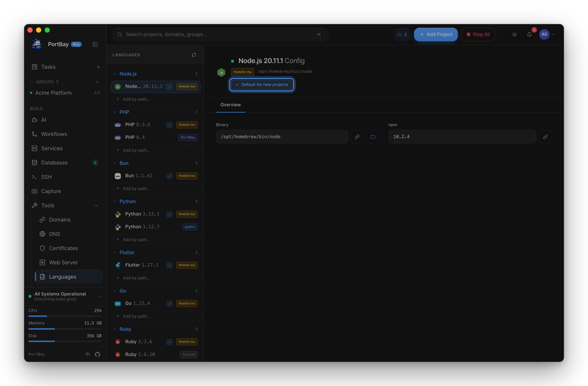The height and width of the screenshot is (386, 588).
Task: Click the link icon beside npm version
Action: [545, 137]
